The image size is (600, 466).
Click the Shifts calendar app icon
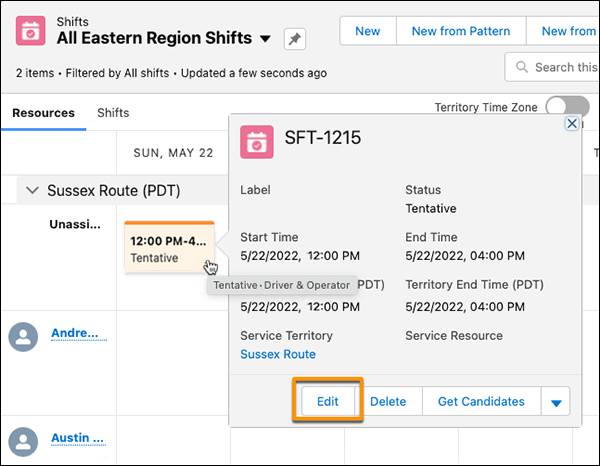[31, 31]
